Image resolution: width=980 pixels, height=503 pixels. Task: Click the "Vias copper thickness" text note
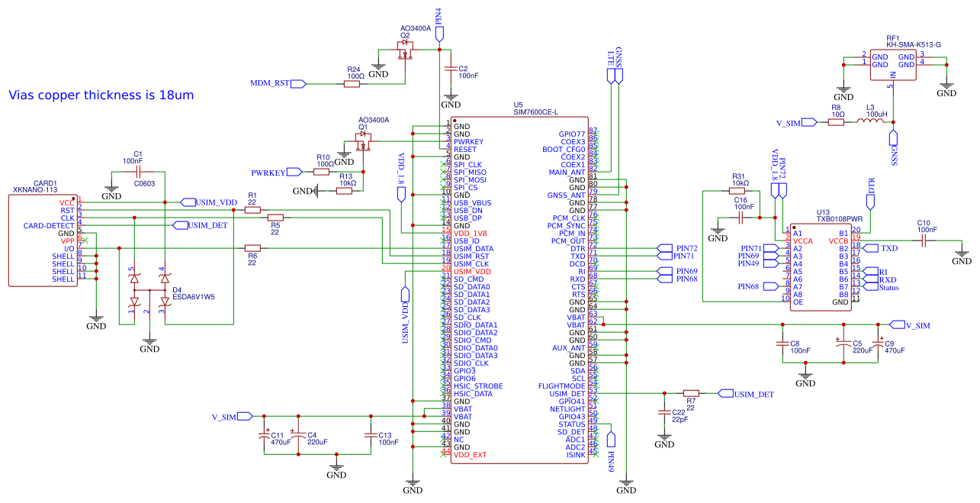101,95
